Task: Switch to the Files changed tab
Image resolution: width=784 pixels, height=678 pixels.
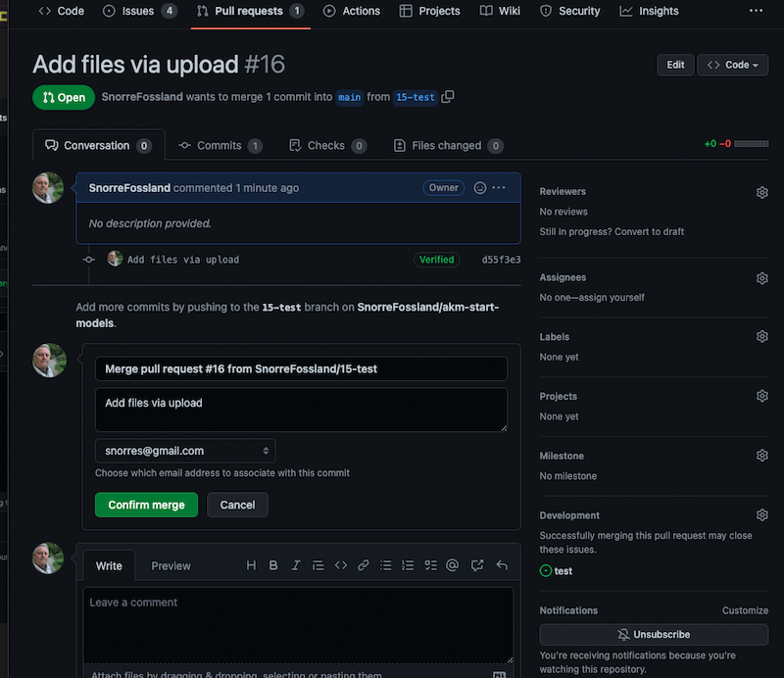Action: click(449, 146)
